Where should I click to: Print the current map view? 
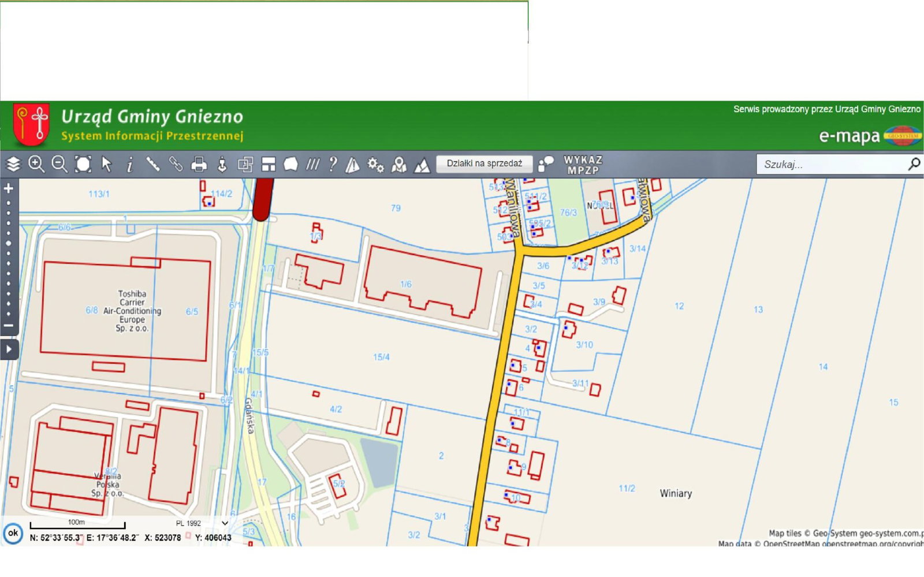(199, 165)
